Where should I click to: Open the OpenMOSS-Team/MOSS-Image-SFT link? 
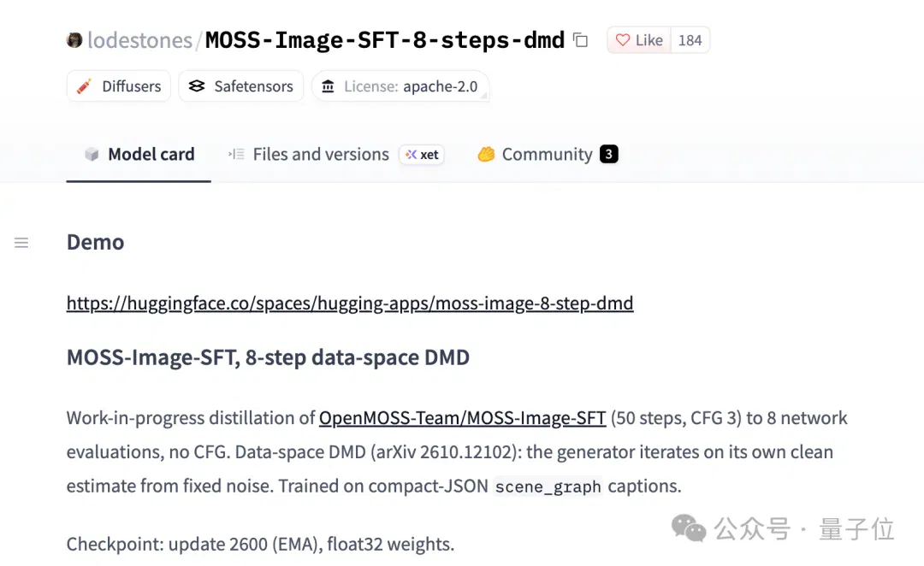click(x=463, y=418)
